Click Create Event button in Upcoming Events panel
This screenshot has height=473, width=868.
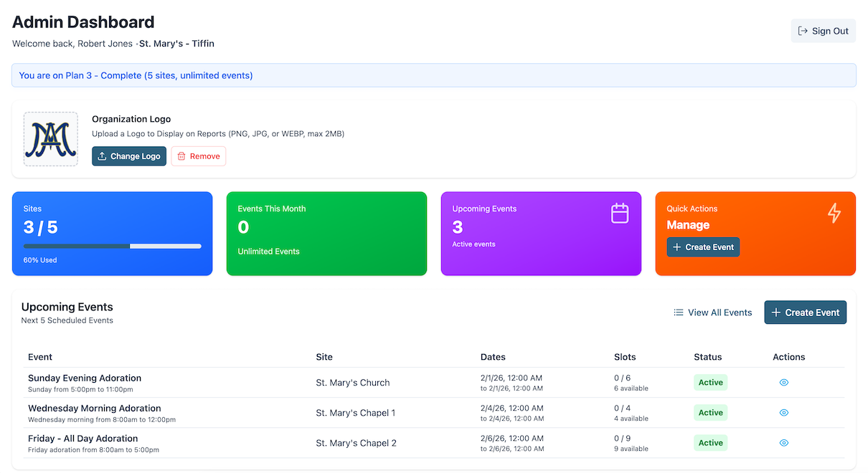pos(805,312)
